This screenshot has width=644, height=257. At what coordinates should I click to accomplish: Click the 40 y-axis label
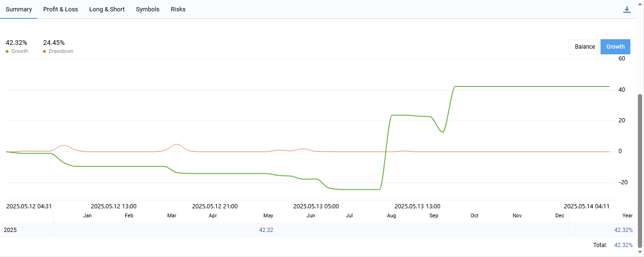point(622,90)
